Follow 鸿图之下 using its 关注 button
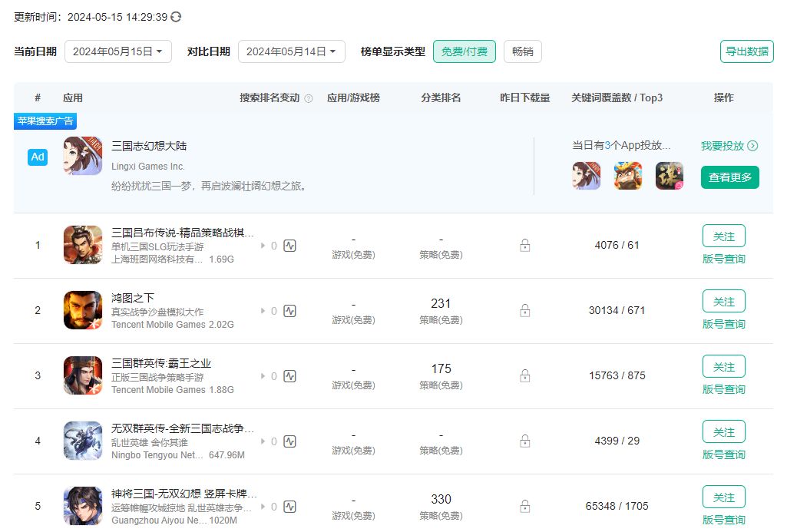787x532 pixels. coord(723,301)
